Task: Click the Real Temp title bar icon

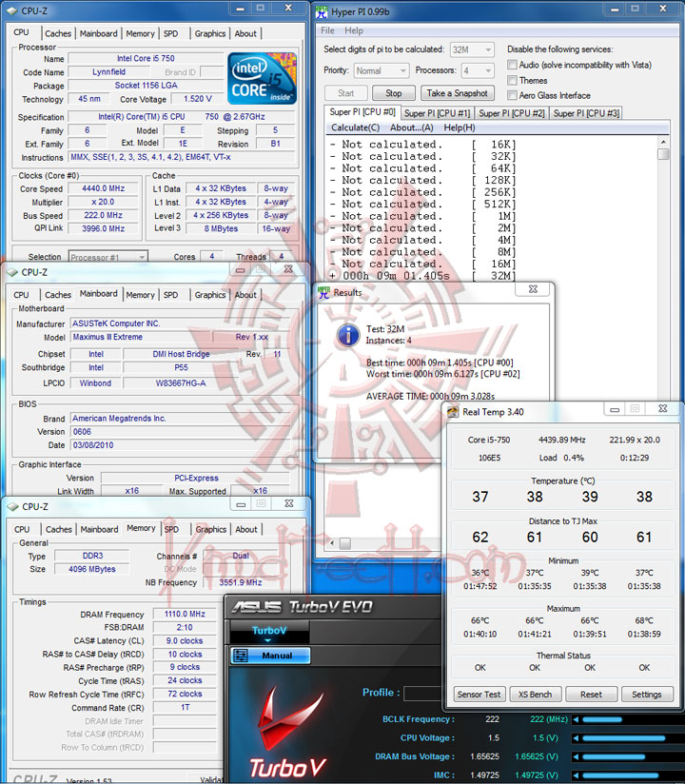Action: tap(453, 411)
